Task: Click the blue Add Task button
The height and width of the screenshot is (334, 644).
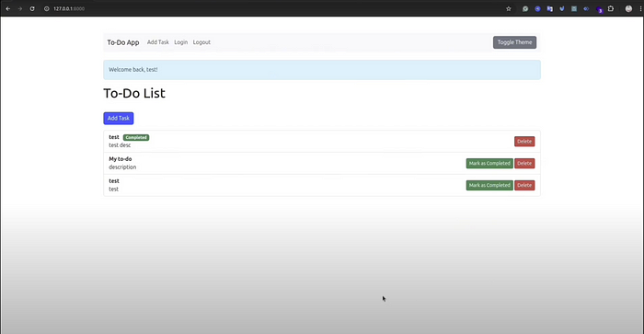Action: pos(119,119)
